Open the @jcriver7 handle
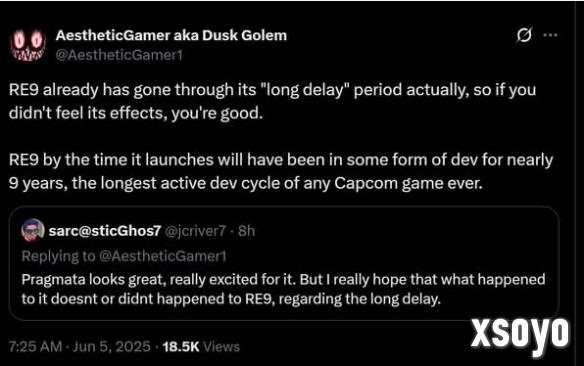584x366 pixels. point(195,231)
